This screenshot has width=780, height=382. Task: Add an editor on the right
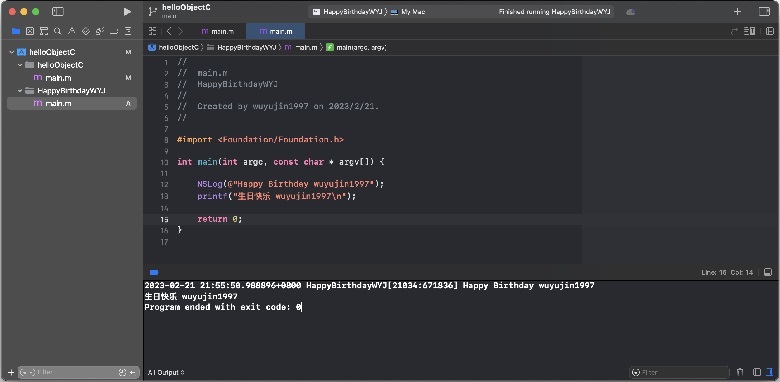(770, 31)
